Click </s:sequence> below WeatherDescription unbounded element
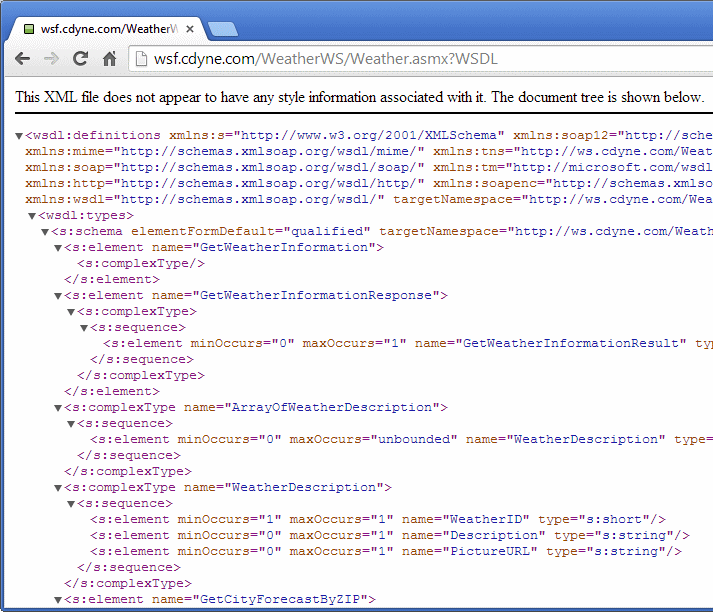This screenshot has width=713, height=612. (x=129, y=456)
